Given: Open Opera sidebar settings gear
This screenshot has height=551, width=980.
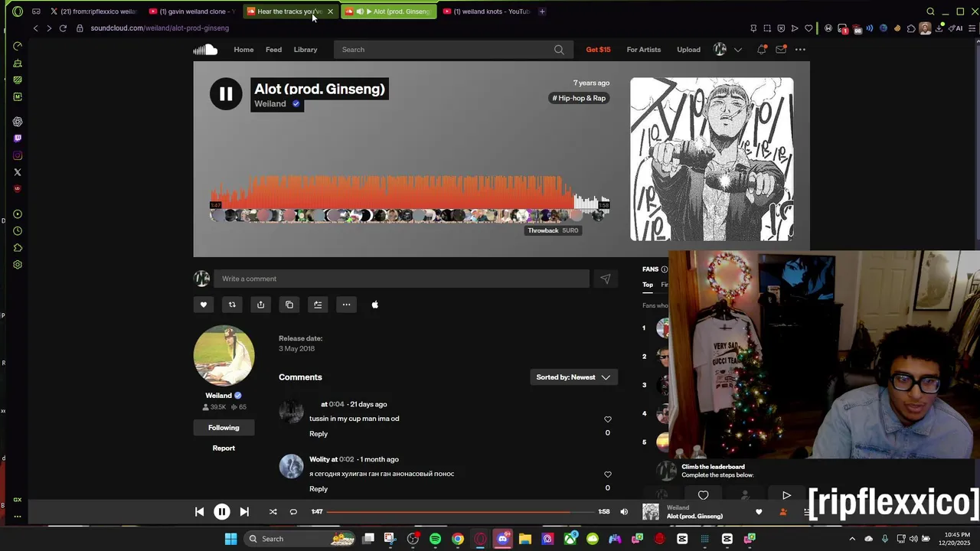Looking at the screenshot, I should (18, 265).
